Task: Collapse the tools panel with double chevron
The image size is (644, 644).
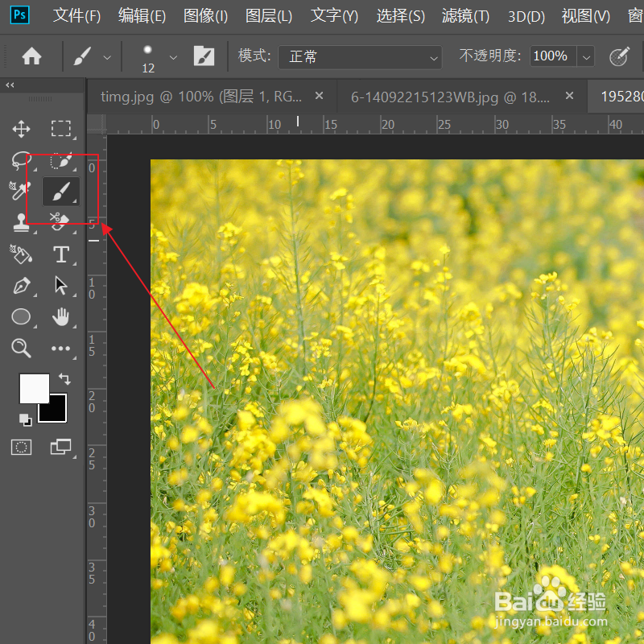Action: pos(10,85)
